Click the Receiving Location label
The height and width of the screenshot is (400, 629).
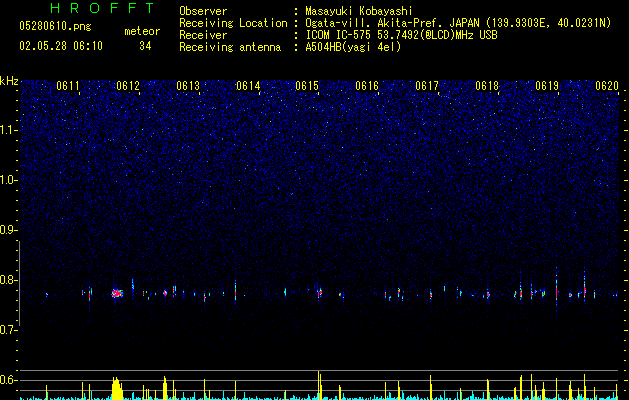(233, 23)
